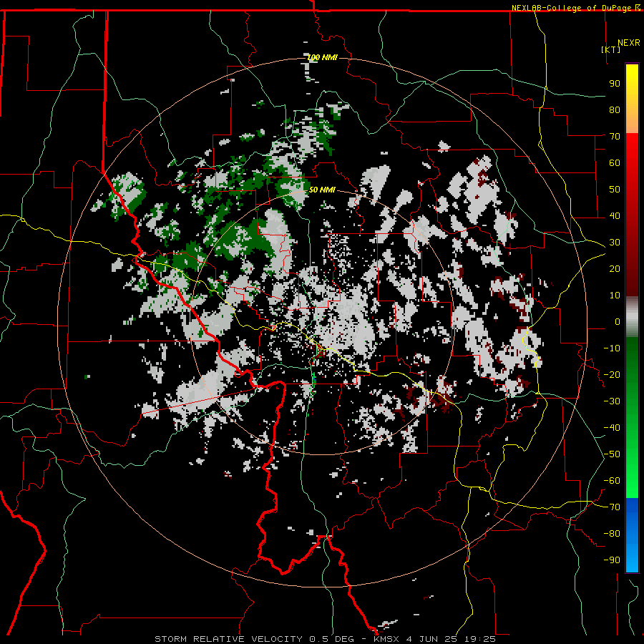Click the 50 value on the velocity scale
This screenshot has height=644, width=644.
point(615,190)
